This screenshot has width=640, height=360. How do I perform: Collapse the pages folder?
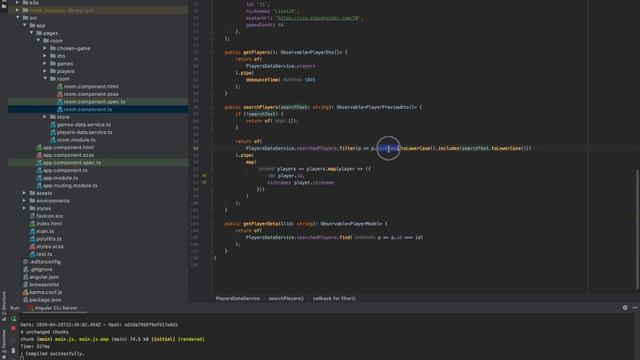(x=31, y=33)
